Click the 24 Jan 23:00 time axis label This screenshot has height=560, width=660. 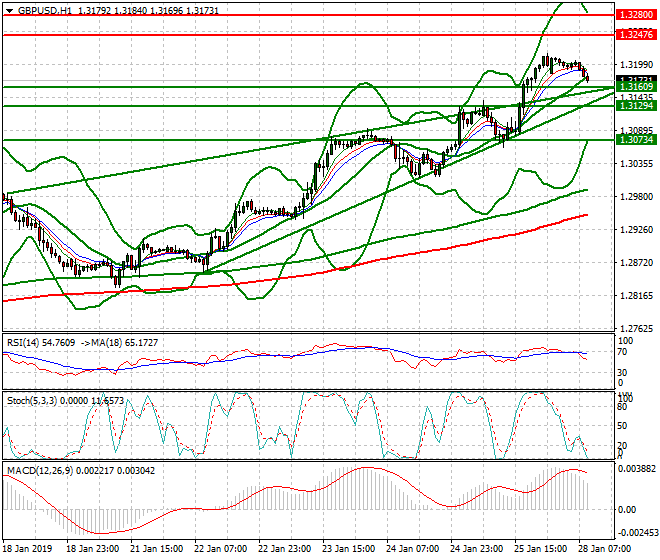tap(476, 549)
